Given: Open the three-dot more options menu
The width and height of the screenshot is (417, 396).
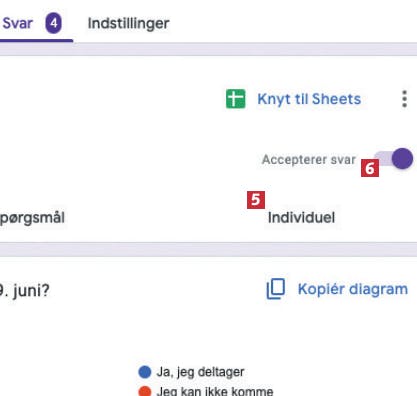Looking at the screenshot, I should pos(404,99).
